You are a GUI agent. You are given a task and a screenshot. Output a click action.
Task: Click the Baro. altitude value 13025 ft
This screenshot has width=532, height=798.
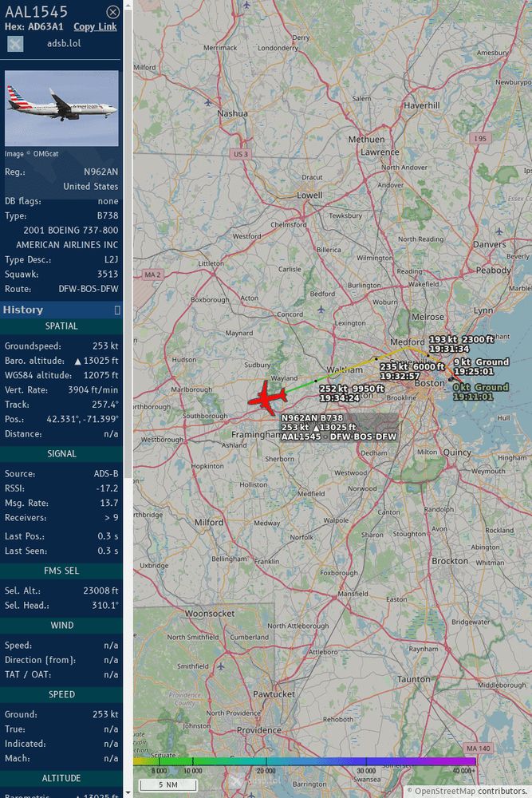pos(97,361)
